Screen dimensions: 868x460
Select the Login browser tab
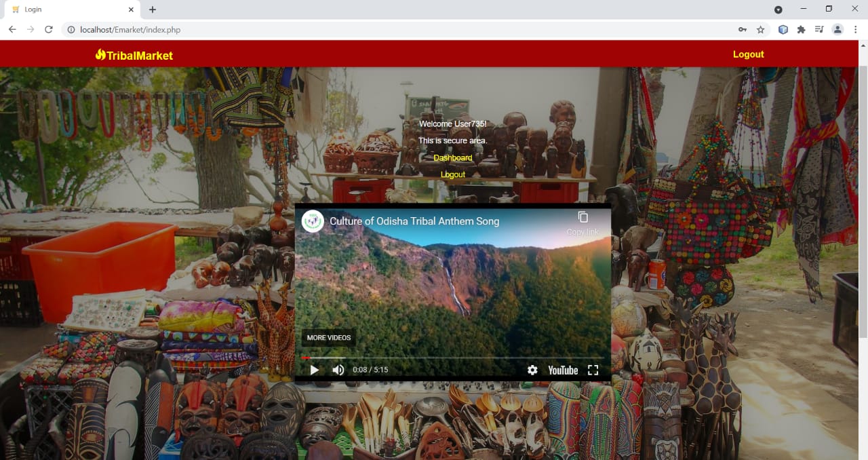click(x=71, y=9)
